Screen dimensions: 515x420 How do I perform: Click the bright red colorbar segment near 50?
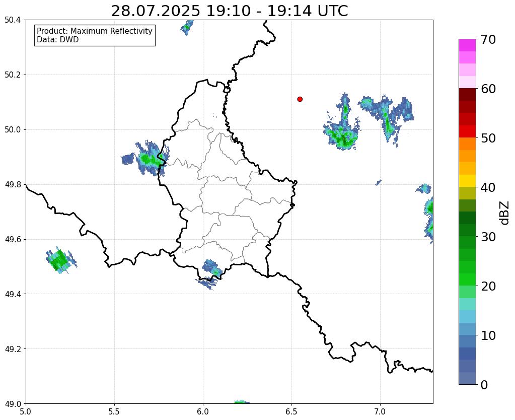coord(467,131)
